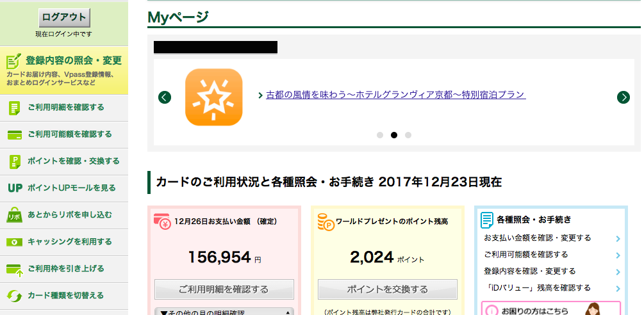644x315 pixels.
Task: Click the キャッシング yen icon
Action: pos(14,242)
